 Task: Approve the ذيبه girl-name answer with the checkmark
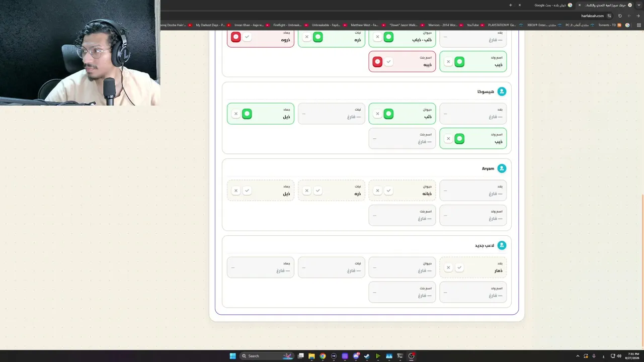(x=388, y=61)
